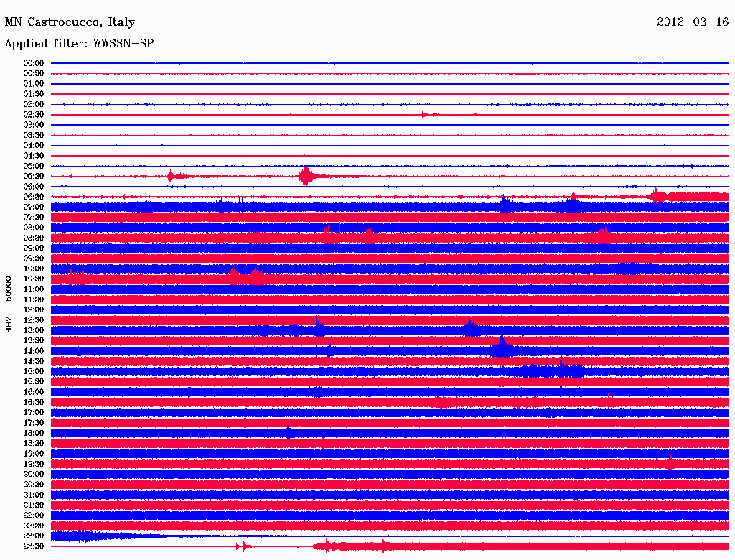
Task: Click the 08:30 time label
Action: pyautogui.click(x=34, y=238)
